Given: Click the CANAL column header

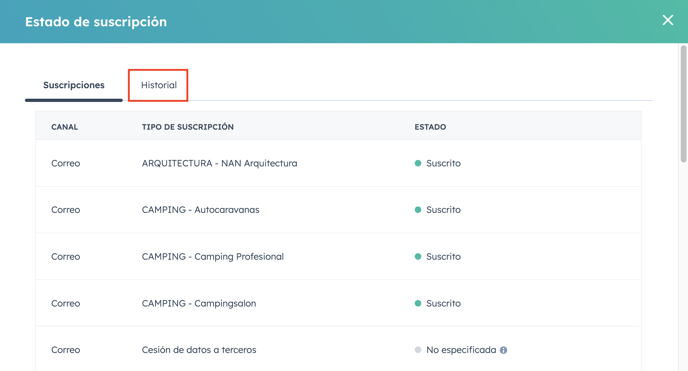Looking at the screenshot, I should click(64, 127).
